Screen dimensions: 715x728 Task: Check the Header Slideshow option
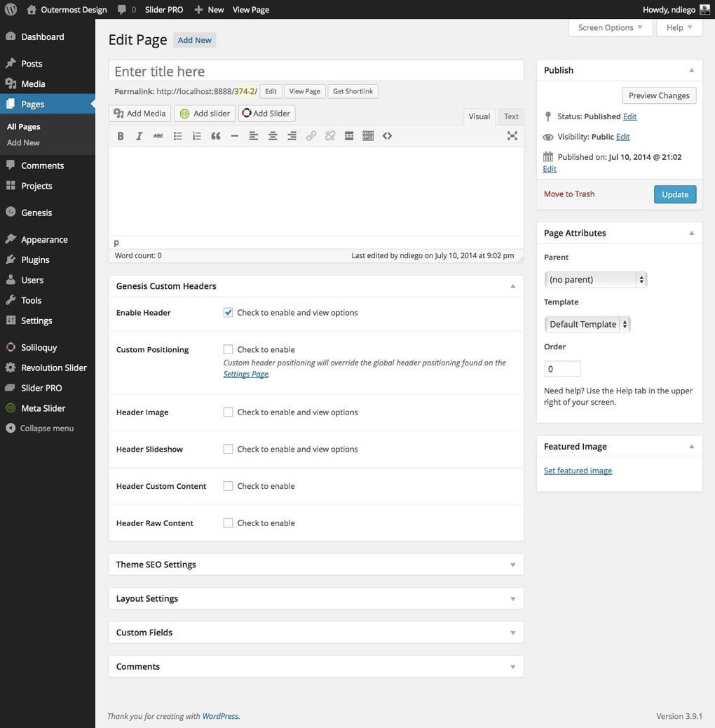[x=228, y=449]
